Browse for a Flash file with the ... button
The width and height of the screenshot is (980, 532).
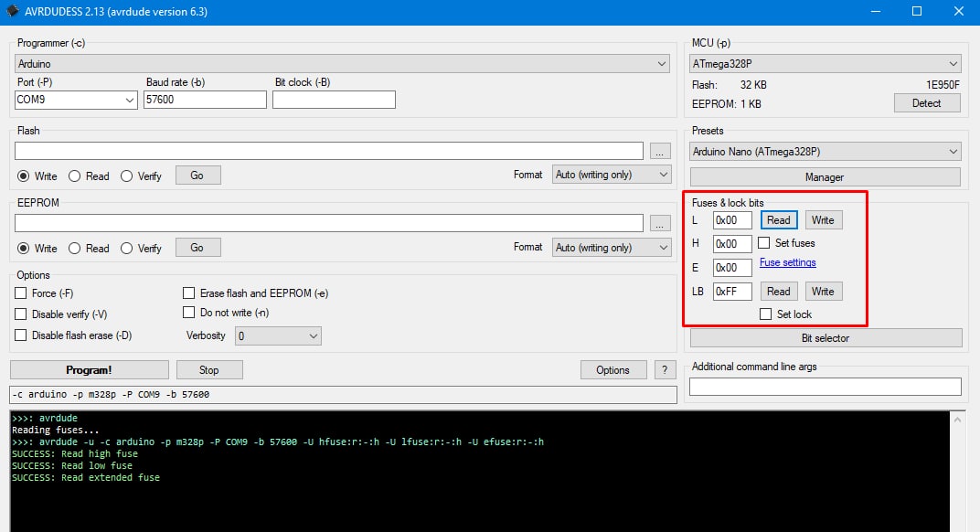point(660,152)
